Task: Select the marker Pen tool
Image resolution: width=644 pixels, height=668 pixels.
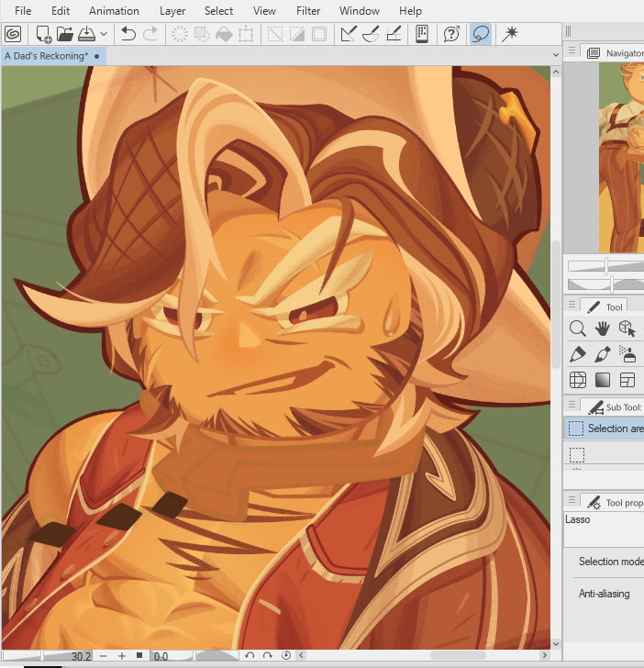Action: pyautogui.click(x=578, y=354)
